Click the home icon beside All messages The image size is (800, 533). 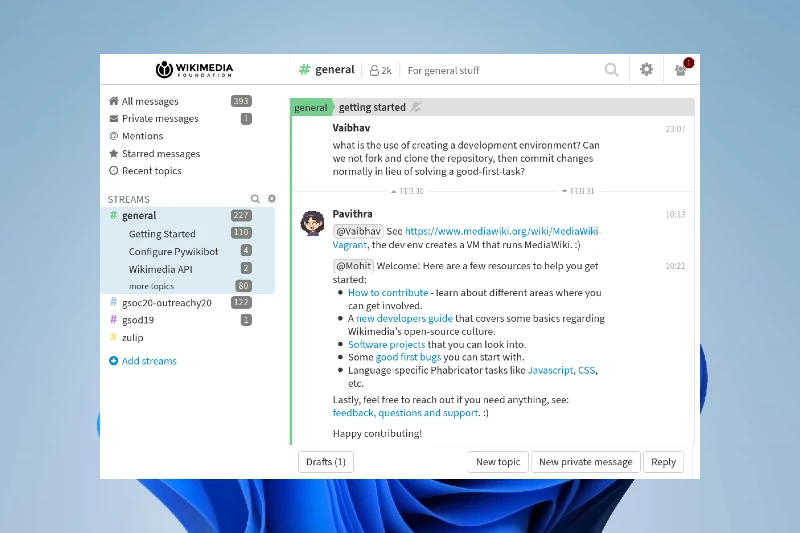tap(114, 101)
